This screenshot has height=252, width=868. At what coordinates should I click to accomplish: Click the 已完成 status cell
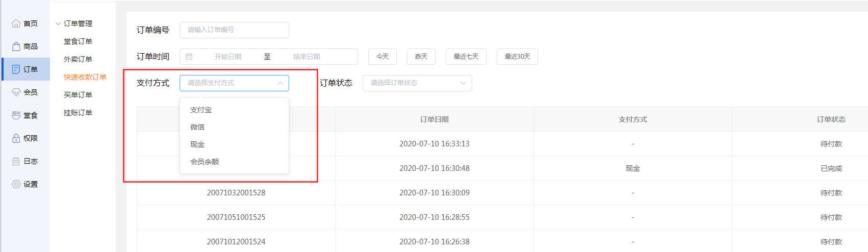click(831, 168)
